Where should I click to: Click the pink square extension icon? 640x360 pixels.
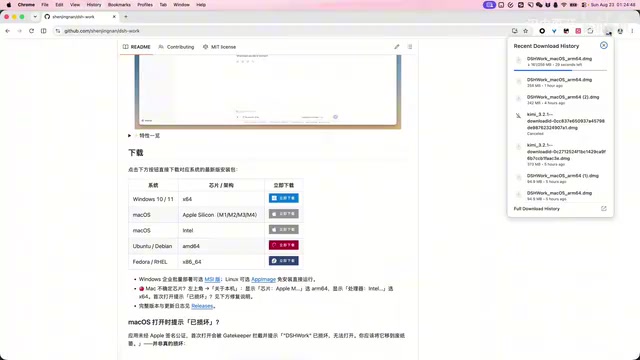[x=578, y=31]
